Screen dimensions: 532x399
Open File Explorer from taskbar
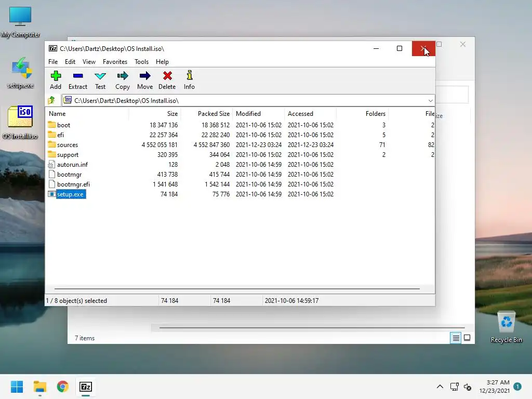tap(40, 387)
